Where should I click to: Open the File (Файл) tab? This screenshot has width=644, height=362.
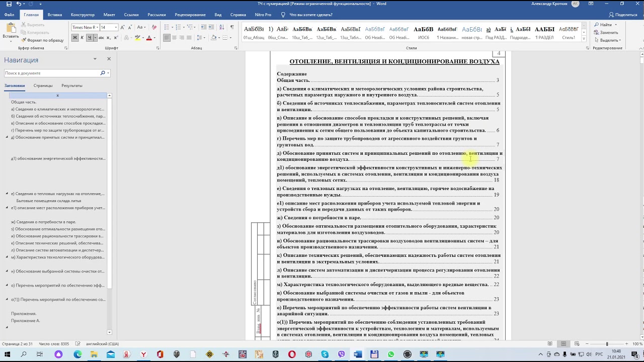(9, 15)
